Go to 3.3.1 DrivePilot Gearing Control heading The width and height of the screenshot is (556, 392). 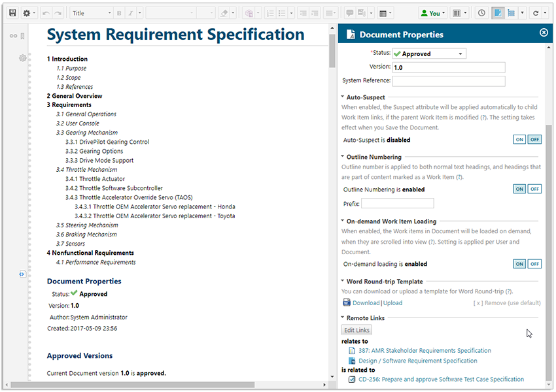pyautogui.click(x=107, y=142)
